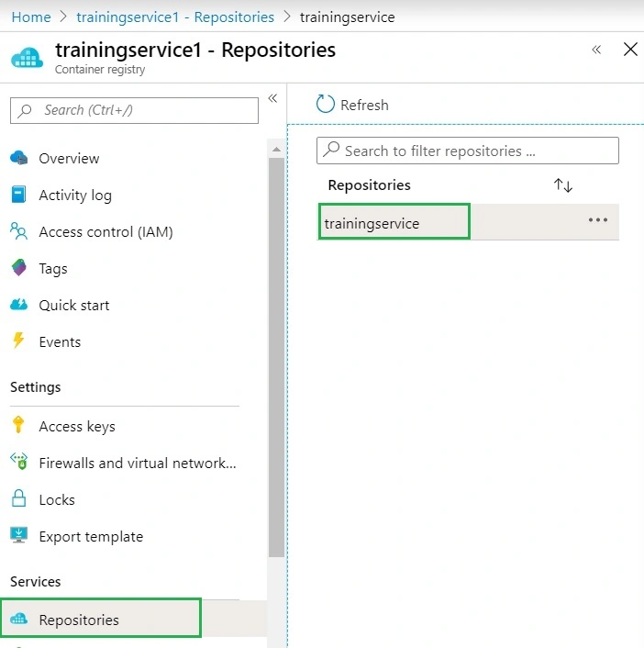Screen dimensions: 644x648
Task: Click the Quick start cloud lightning icon
Action: coord(18,305)
